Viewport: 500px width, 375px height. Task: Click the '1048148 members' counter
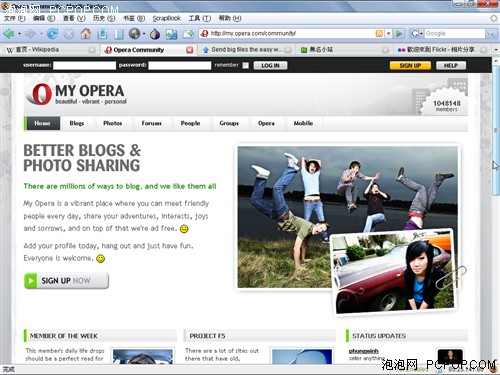point(447,106)
